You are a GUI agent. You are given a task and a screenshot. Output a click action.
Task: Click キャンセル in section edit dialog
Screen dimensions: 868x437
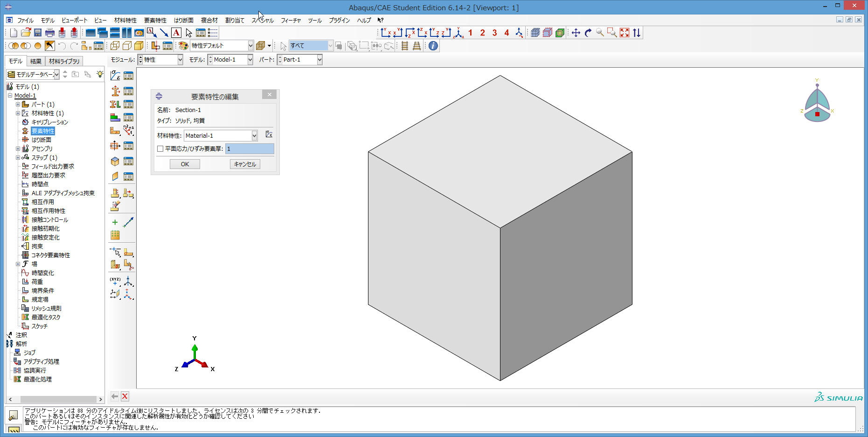pos(245,164)
